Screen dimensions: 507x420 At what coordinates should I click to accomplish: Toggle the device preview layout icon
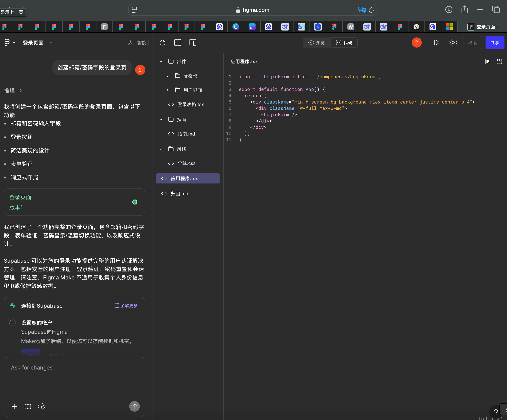(193, 43)
